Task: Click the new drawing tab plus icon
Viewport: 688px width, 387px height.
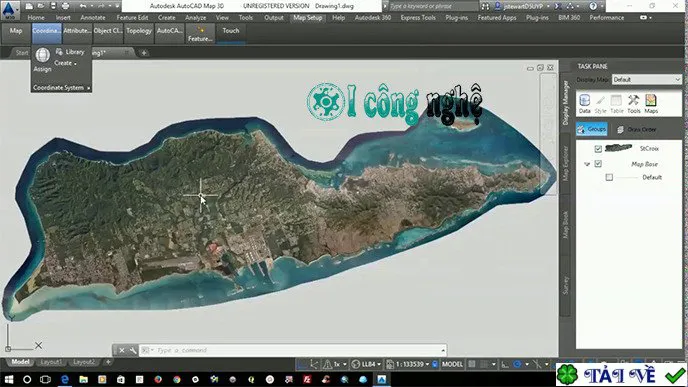Action: (144, 53)
